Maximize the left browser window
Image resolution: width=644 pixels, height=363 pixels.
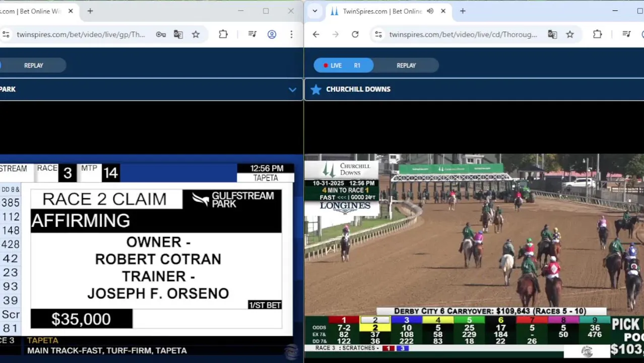tap(266, 11)
